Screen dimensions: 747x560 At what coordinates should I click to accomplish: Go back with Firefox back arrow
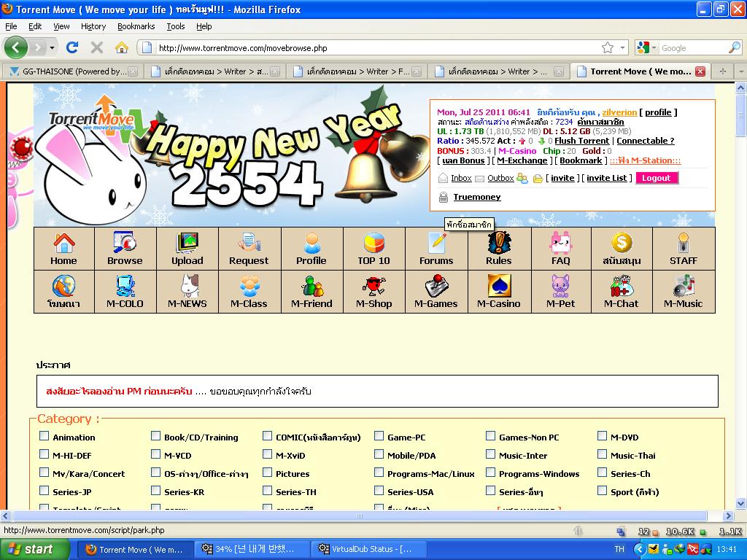pos(16,47)
